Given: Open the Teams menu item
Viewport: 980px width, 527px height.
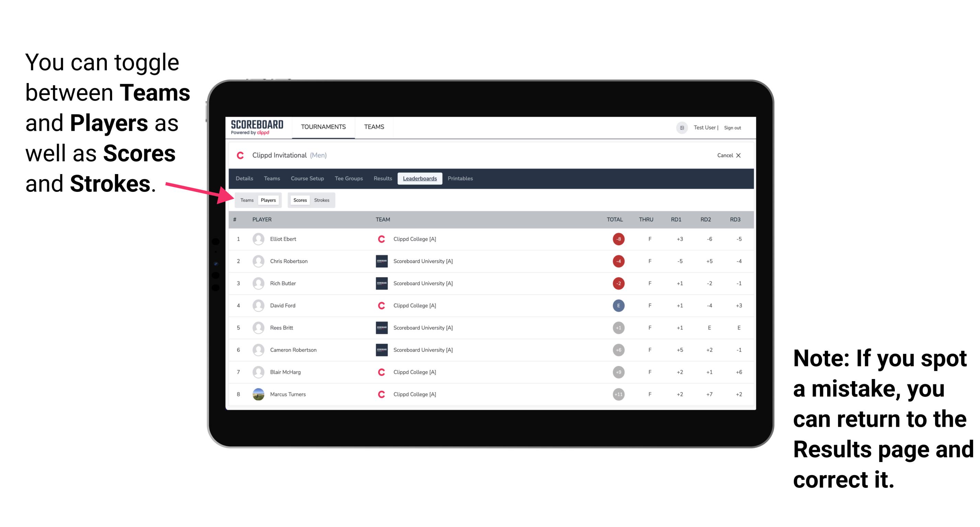Looking at the screenshot, I should click(373, 127).
